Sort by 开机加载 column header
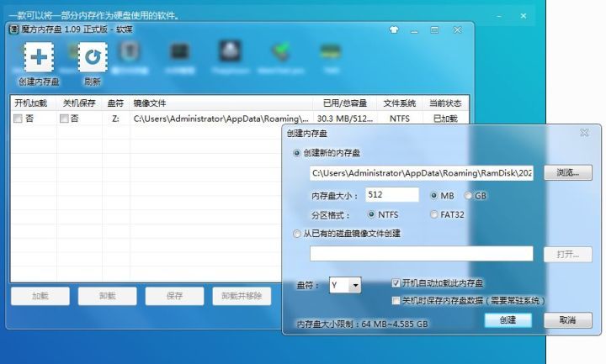606x364 pixels. pos(33,103)
